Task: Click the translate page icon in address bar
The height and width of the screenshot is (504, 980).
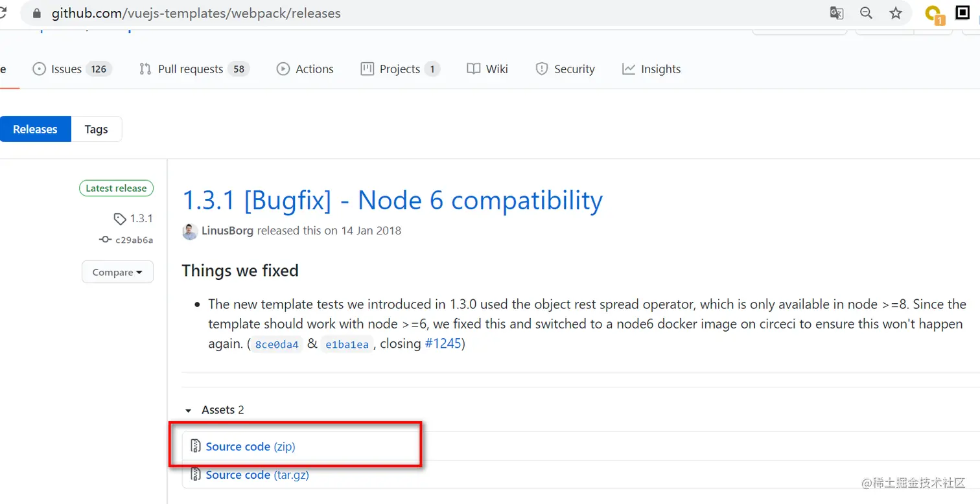Action: click(x=837, y=13)
